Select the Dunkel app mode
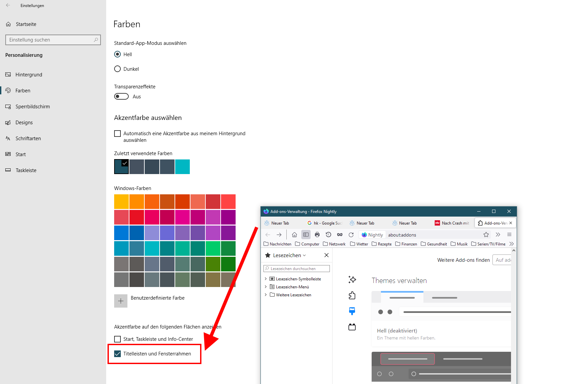 117,69
